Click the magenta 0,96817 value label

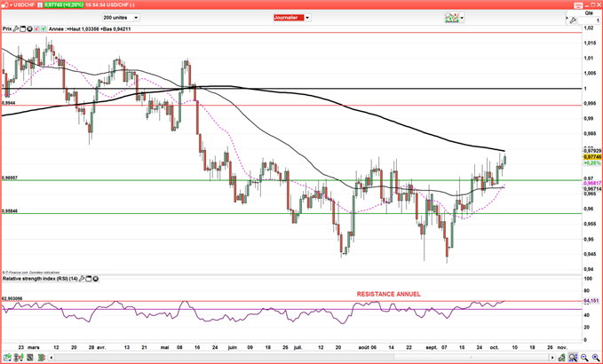592,184
